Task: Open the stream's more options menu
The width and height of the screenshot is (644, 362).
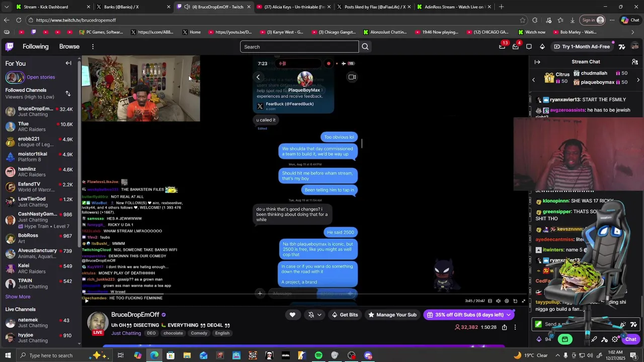Action: tap(515, 327)
